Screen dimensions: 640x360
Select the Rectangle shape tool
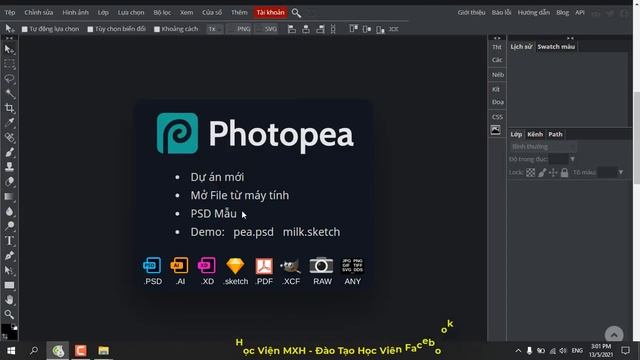9,285
